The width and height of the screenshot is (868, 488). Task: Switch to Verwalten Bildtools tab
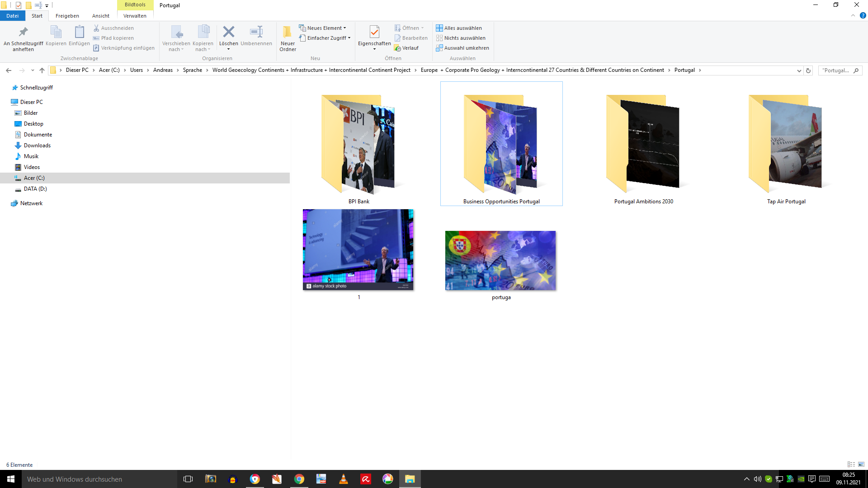135,16
